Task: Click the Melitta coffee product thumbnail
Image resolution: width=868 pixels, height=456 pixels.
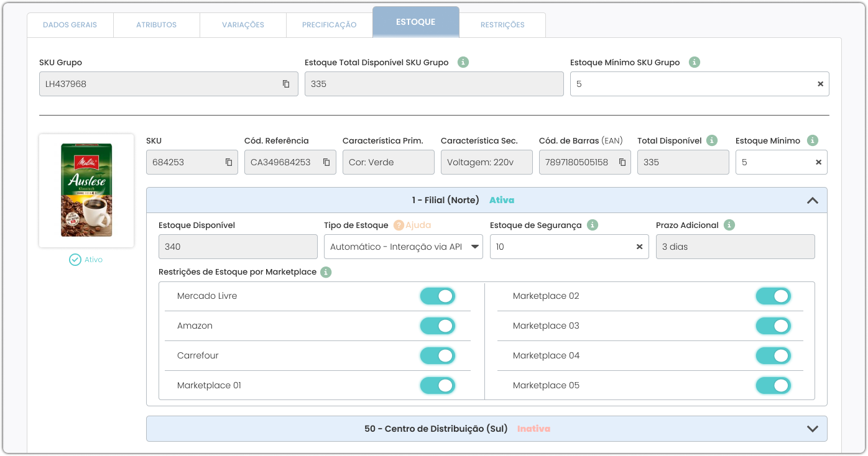Action: [86, 190]
